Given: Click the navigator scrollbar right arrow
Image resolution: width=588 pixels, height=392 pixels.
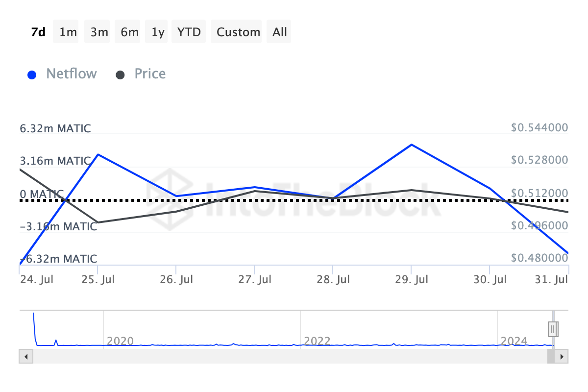Looking at the screenshot, I should [562, 356].
